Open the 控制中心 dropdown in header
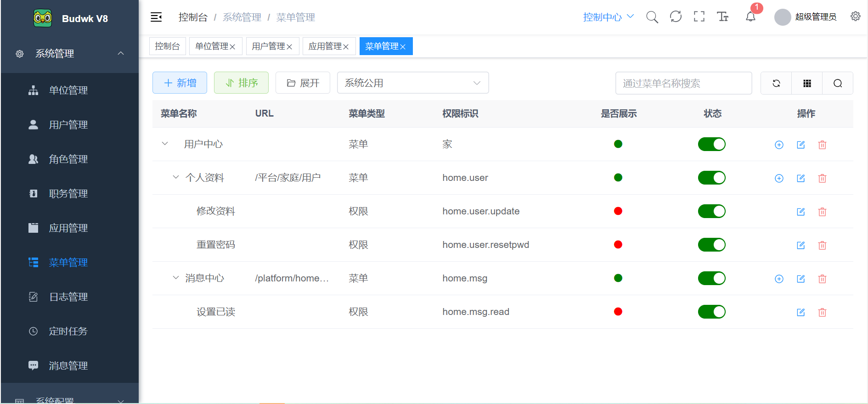868x404 pixels. [x=608, y=17]
